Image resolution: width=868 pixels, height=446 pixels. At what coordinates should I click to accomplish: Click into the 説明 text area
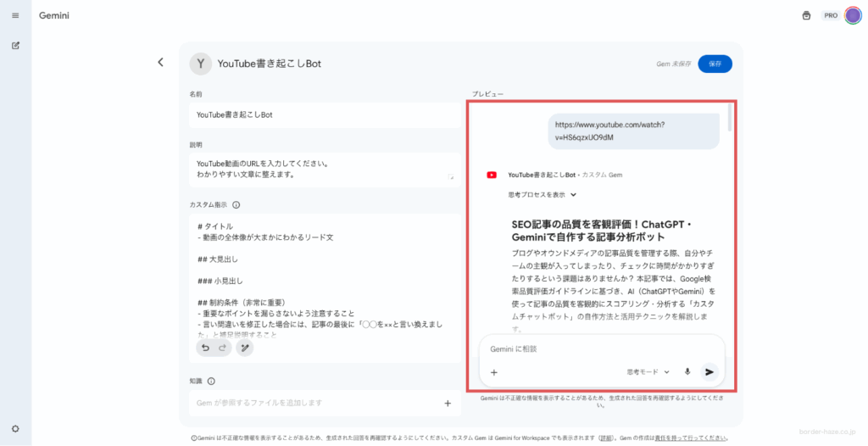[x=325, y=170]
